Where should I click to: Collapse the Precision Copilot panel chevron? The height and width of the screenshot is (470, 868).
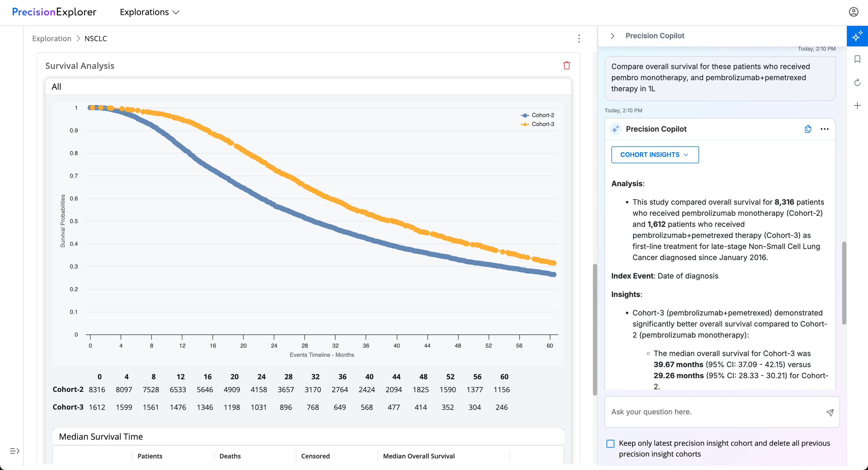click(x=612, y=36)
